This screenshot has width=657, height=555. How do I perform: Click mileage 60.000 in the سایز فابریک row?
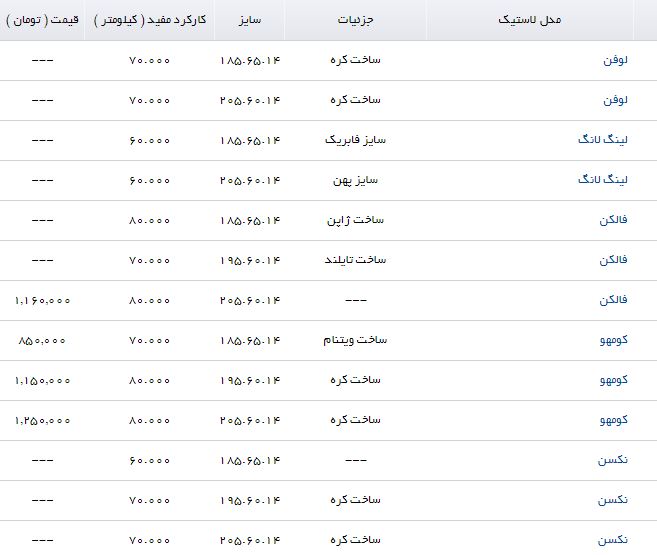[150, 141]
